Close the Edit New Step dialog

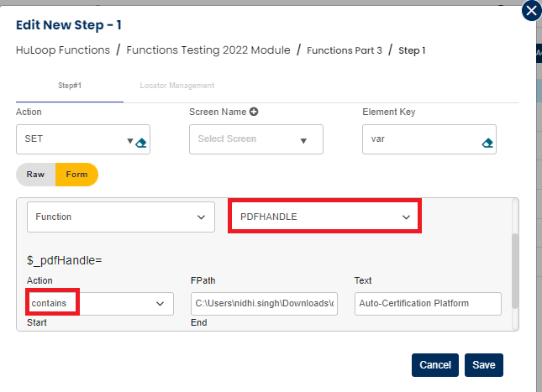click(x=531, y=11)
